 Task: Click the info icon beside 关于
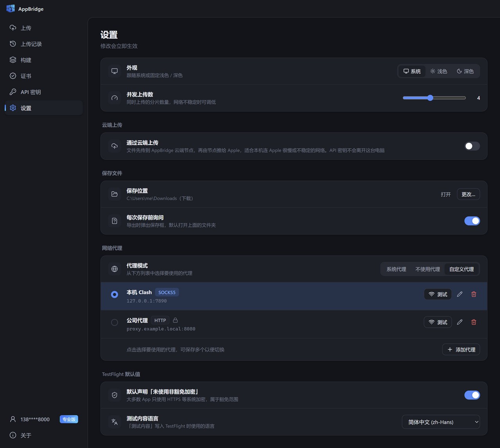pos(13,435)
